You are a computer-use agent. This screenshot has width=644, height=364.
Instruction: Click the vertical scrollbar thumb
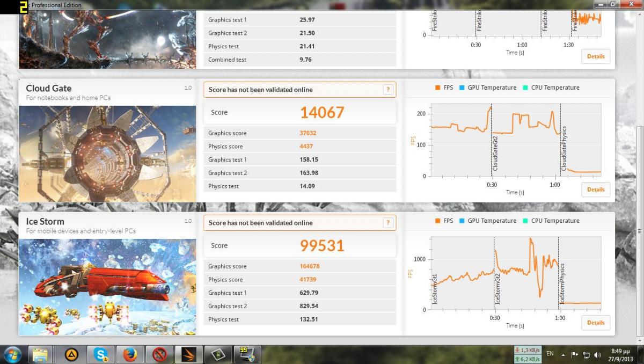pyautogui.click(x=639, y=231)
